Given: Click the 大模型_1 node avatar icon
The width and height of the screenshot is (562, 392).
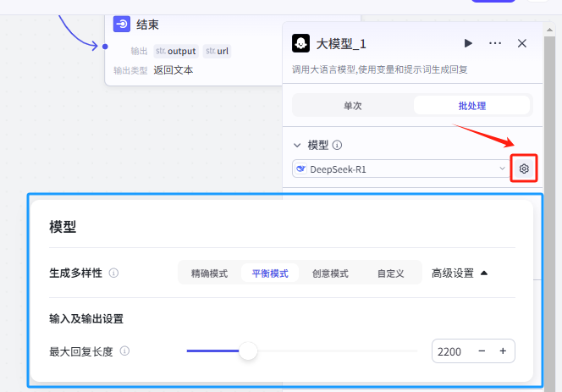Looking at the screenshot, I should point(300,43).
